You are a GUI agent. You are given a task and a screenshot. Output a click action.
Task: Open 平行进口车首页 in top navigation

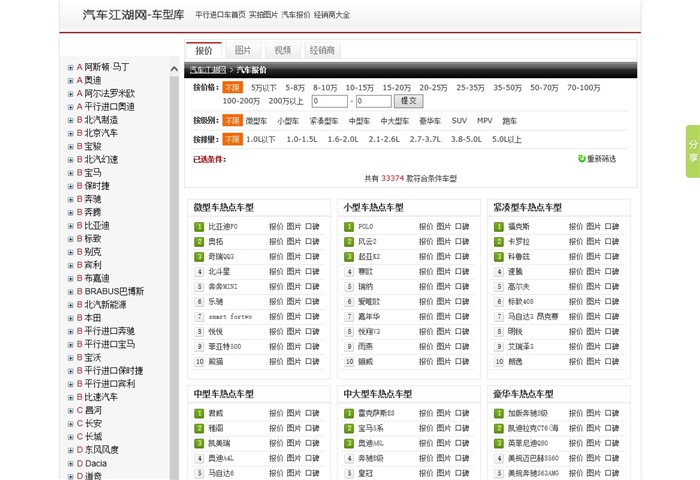[220, 15]
